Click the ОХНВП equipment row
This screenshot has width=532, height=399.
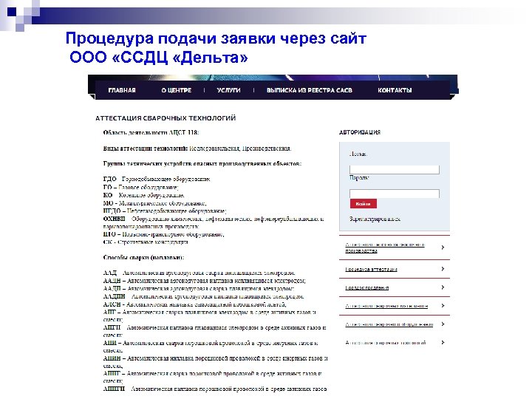pos(214,222)
